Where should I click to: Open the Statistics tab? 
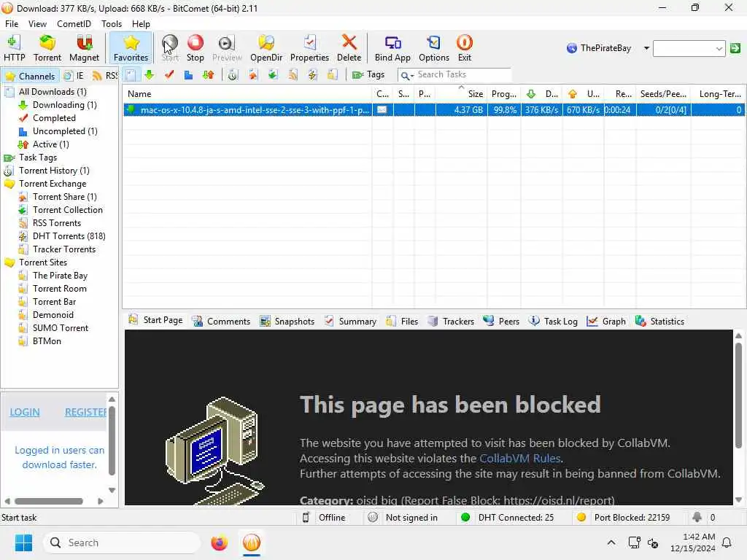coord(659,322)
